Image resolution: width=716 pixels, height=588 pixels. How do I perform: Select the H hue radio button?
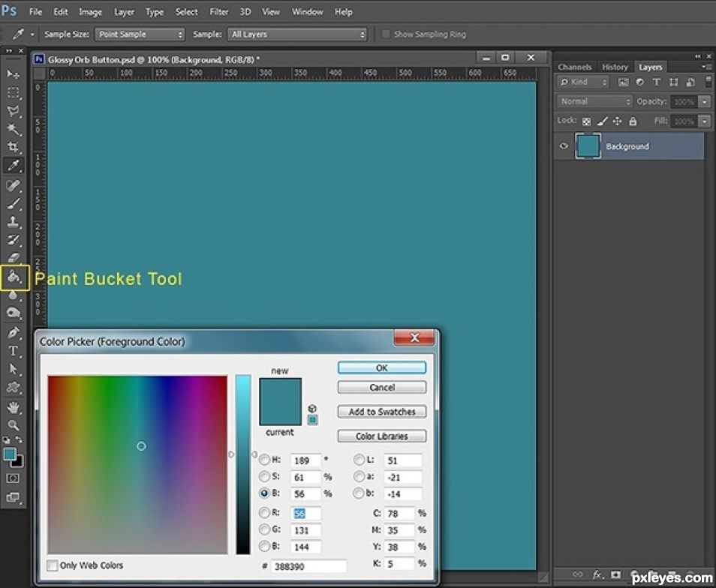point(264,460)
